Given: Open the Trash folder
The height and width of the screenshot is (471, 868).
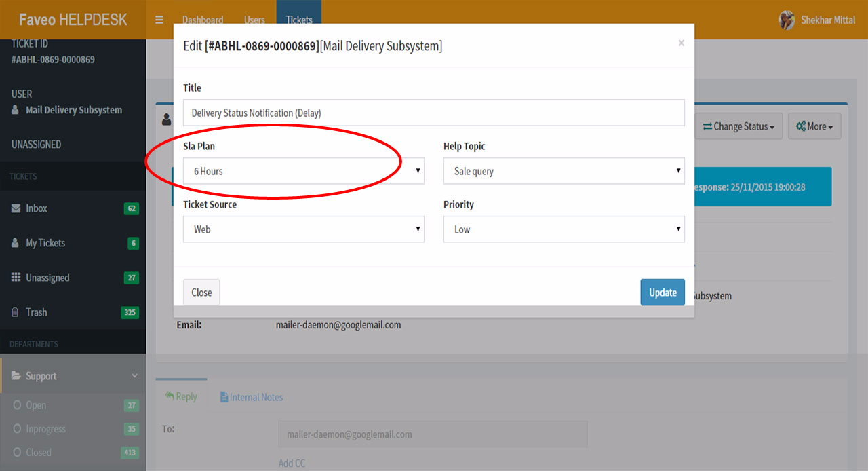Looking at the screenshot, I should pyautogui.click(x=37, y=312).
